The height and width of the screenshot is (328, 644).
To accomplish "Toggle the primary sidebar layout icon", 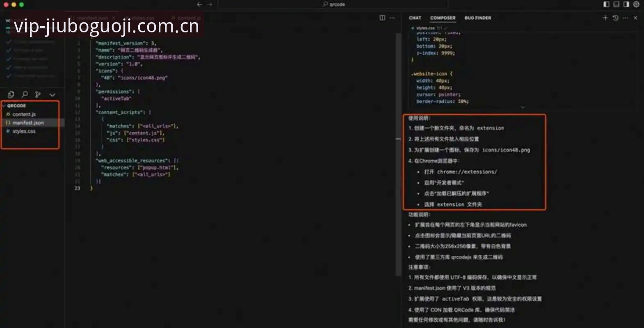I will click(606, 5).
